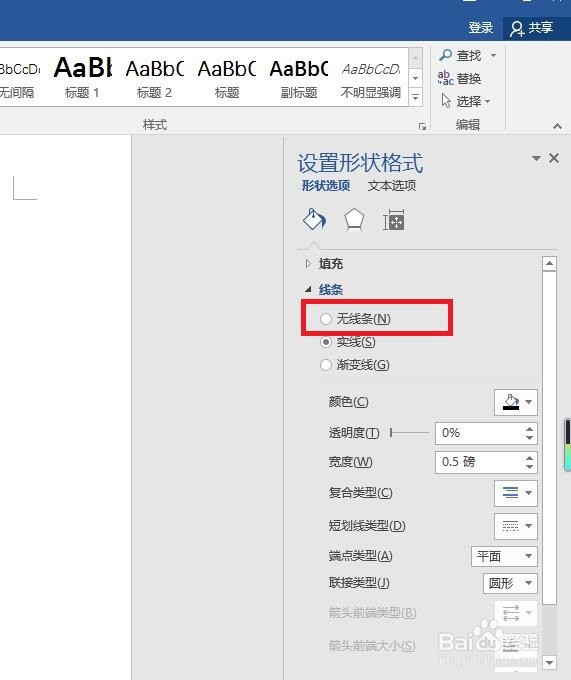
Task: Click the Select (选择) cursor icon
Action: [x=446, y=101]
